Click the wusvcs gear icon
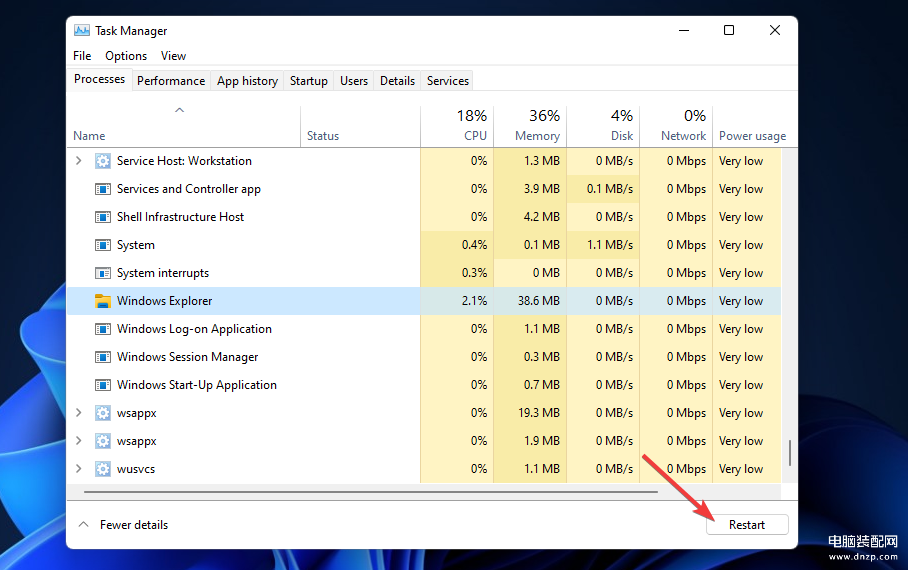Viewport: 908px width, 570px height. [x=103, y=469]
